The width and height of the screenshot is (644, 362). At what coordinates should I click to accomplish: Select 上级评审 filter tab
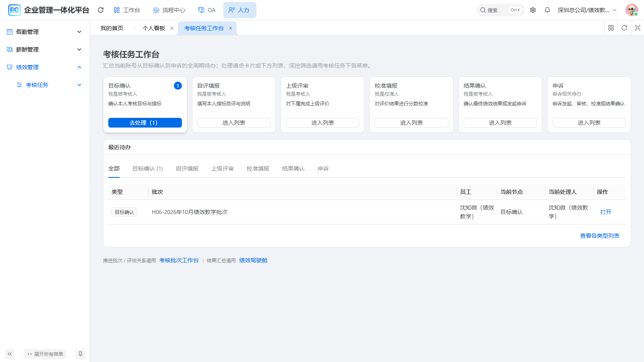point(223,169)
